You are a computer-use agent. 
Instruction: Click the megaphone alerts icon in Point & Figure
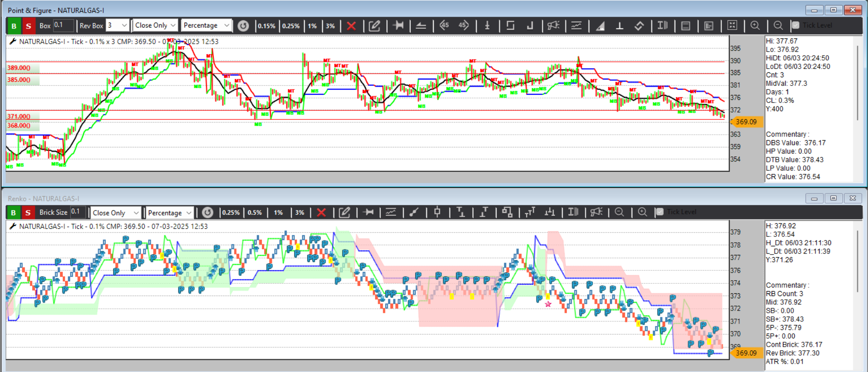point(553,25)
